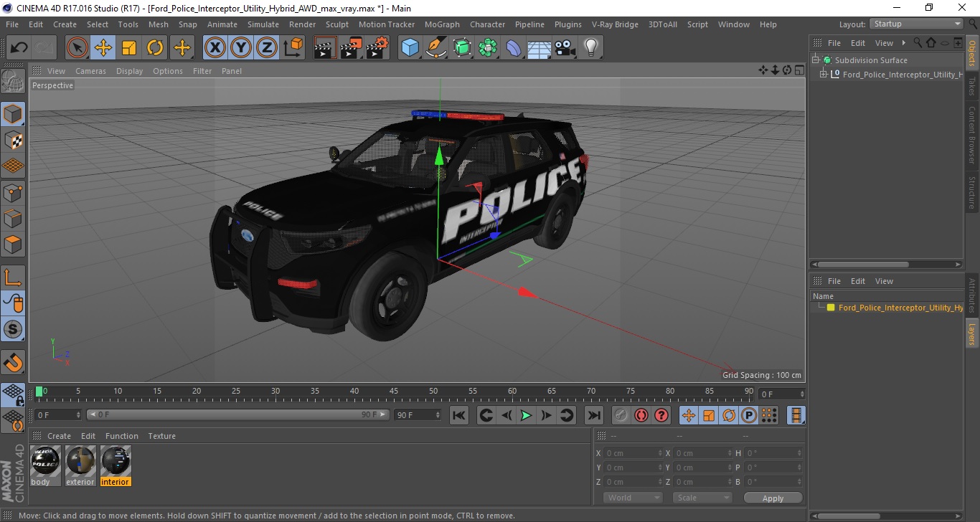This screenshot has width=980, height=522.
Task: Click Play Forwards button
Action: (526, 415)
